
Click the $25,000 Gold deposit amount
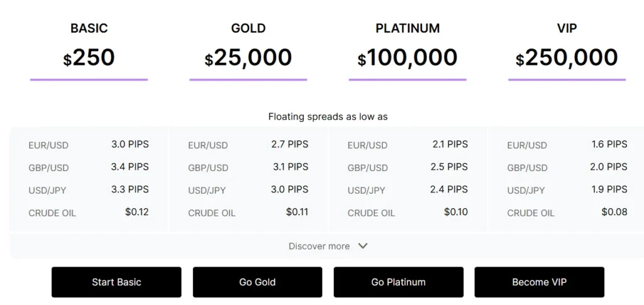tap(248, 58)
